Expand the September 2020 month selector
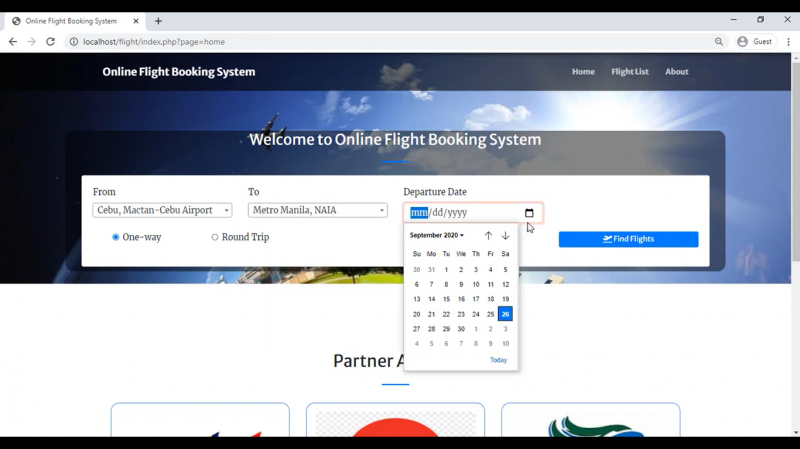The image size is (800, 449). (437, 235)
